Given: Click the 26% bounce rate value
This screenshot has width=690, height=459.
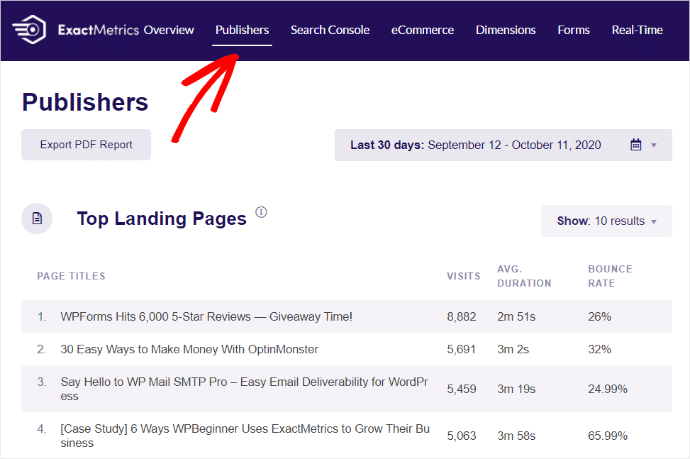Looking at the screenshot, I should click(599, 317).
